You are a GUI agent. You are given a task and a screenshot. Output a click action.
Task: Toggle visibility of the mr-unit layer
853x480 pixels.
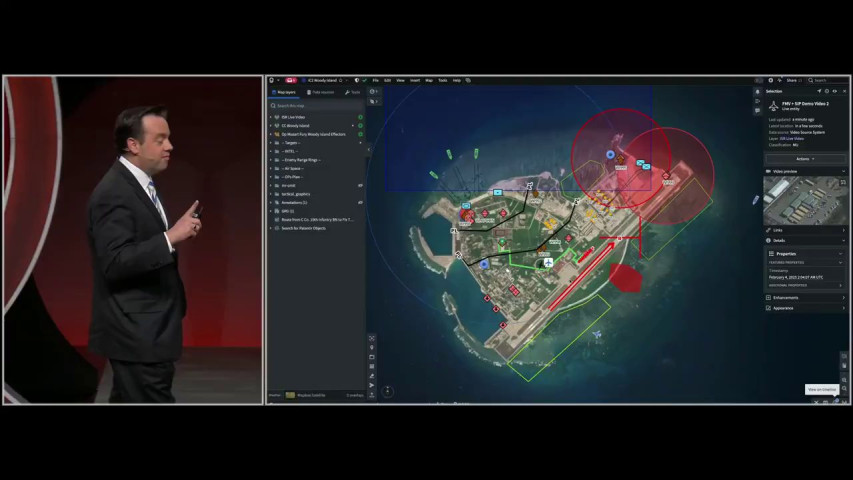(x=360, y=186)
